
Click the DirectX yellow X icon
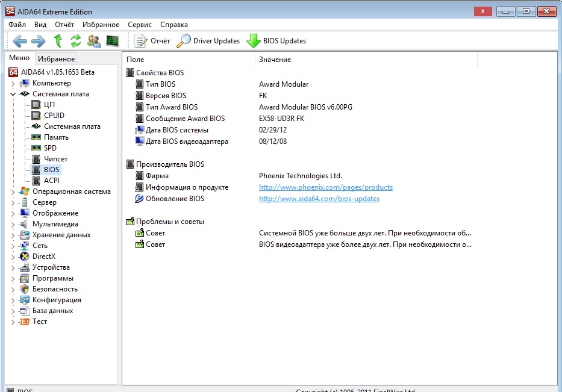coord(24,256)
